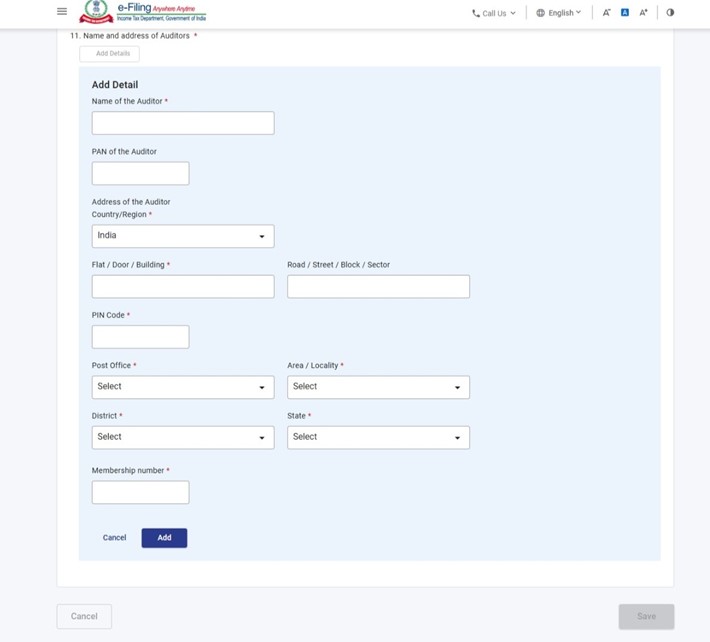Open the English language selector

click(558, 13)
